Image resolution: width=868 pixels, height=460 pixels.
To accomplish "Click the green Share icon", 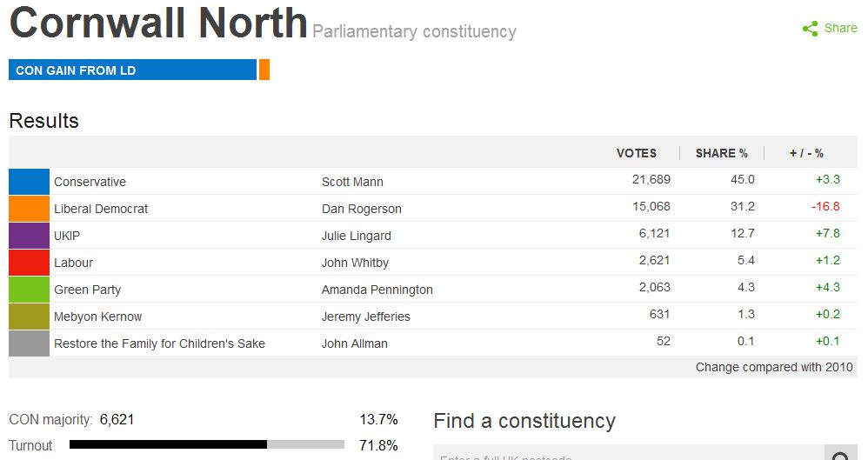I will point(810,29).
